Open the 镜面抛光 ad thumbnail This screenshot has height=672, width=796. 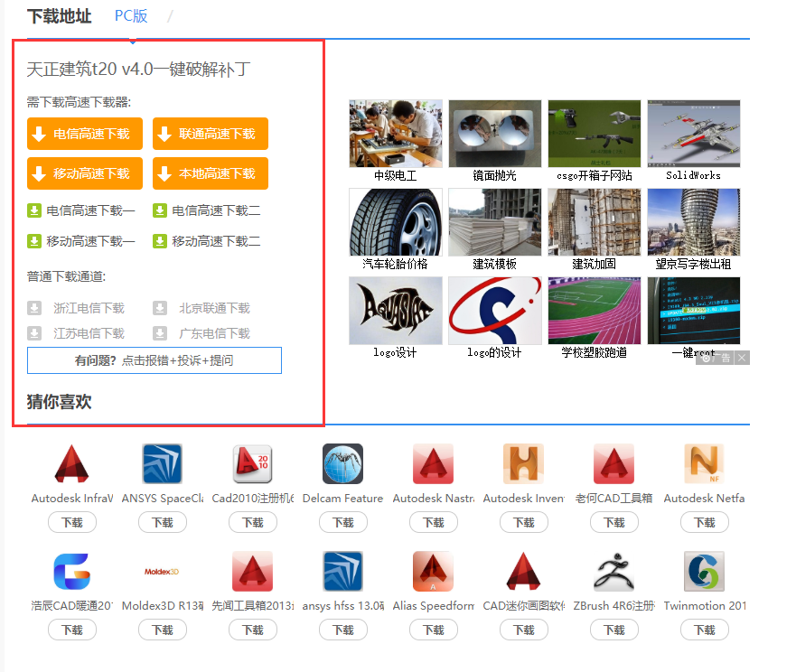click(495, 134)
